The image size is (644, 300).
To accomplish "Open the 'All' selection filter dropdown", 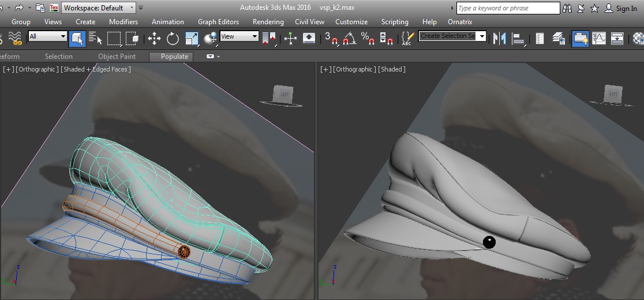I will tap(47, 36).
